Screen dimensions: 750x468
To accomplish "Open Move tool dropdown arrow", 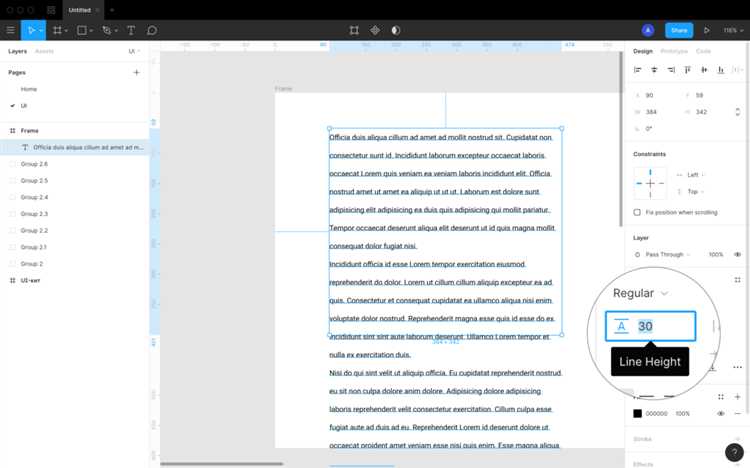I will (x=41, y=31).
